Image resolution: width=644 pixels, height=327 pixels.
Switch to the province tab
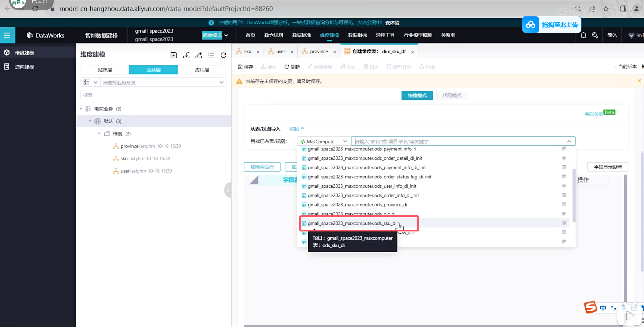point(319,51)
